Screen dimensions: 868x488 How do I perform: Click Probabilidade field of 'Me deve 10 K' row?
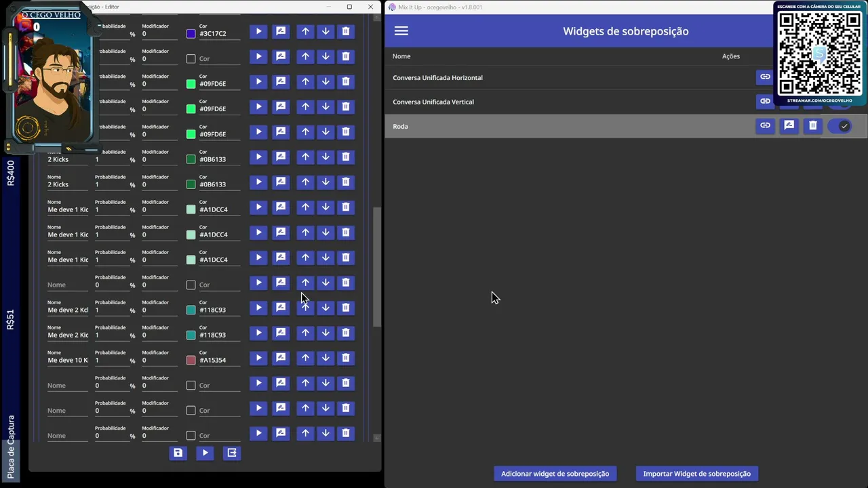click(x=111, y=361)
